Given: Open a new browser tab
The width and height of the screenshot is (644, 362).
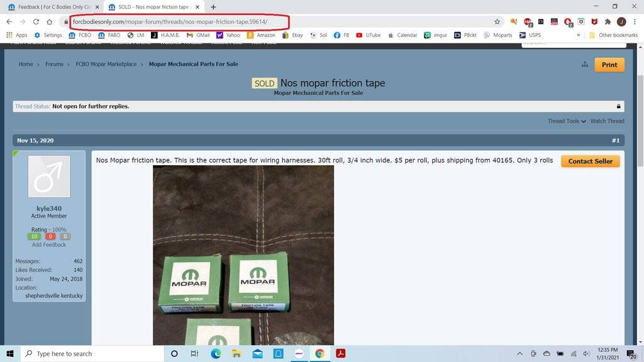Looking at the screenshot, I should (x=213, y=7).
